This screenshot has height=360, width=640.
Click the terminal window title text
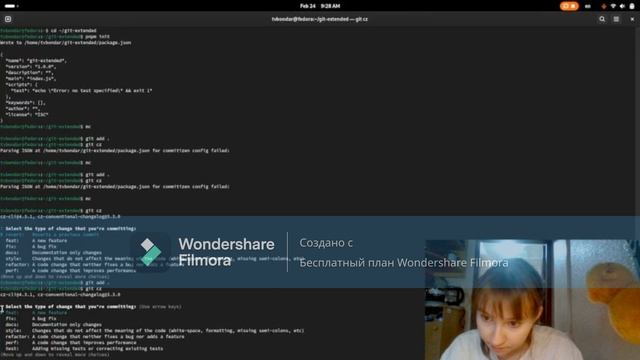pyautogui.click(x=320, y=19)
